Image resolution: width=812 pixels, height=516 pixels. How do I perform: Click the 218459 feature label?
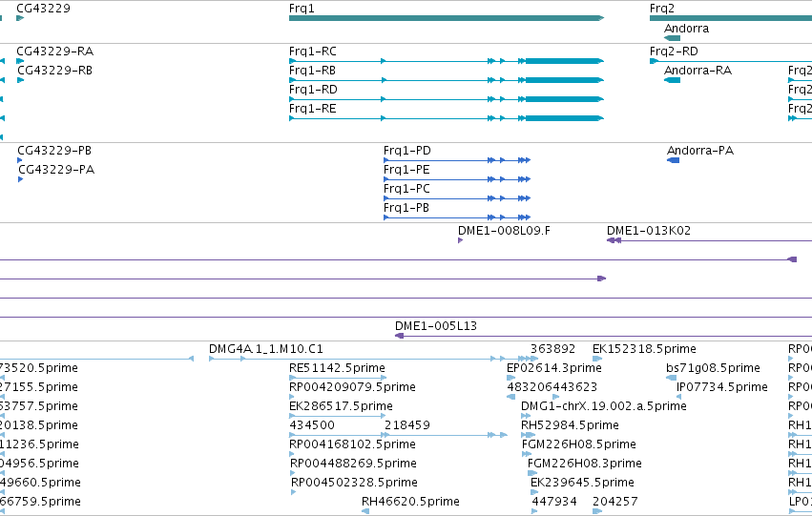407,425
